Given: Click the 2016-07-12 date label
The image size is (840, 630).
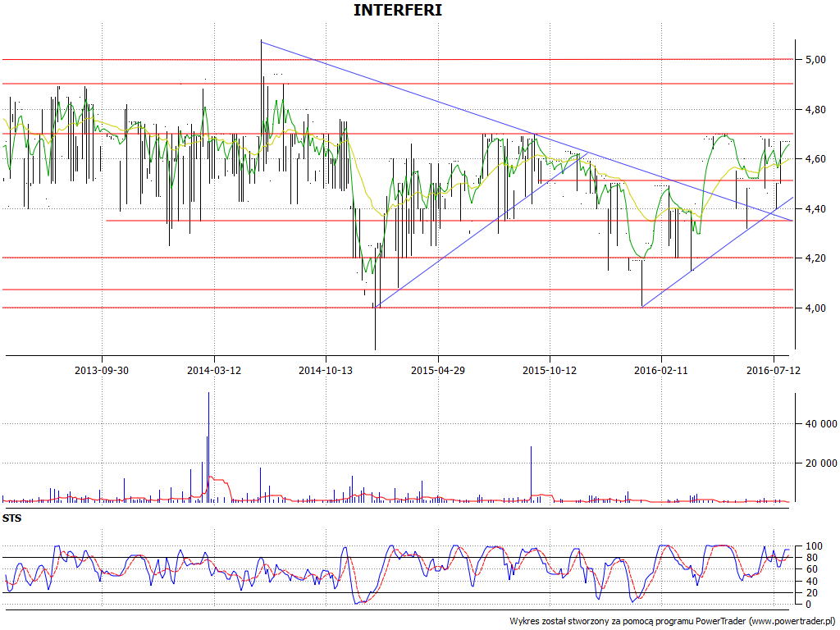Looking at the screenshot, I should 773,370.
